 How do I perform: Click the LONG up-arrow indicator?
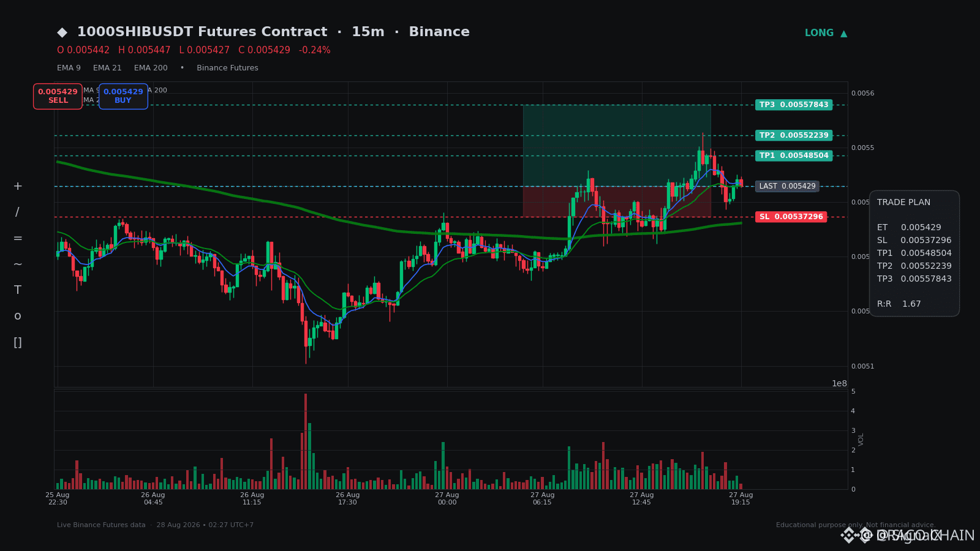click(x=826, y=33)
